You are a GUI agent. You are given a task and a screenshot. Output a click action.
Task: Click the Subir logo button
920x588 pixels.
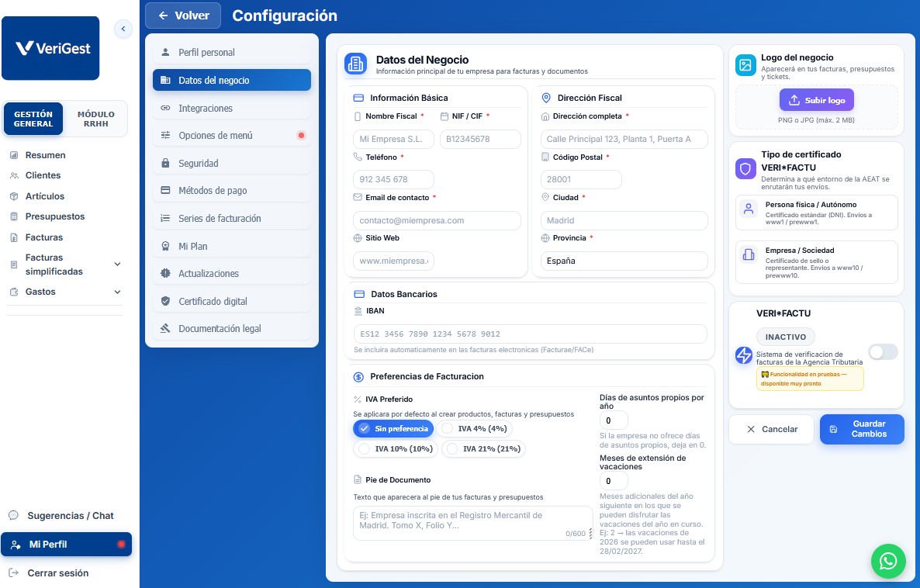[816, 100]
